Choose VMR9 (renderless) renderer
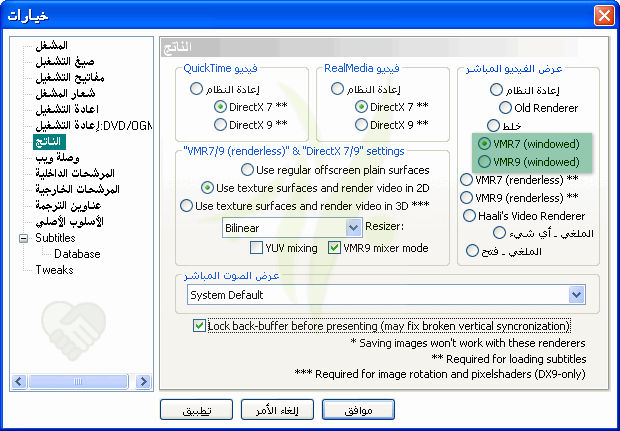Image resolution: width=620 pixels, height=431 pixels. pos(467,198)
